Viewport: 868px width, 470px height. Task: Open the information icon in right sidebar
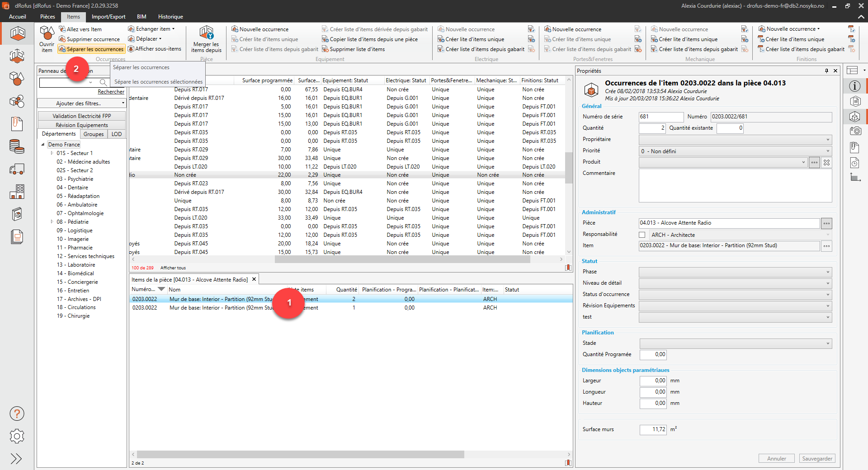854,86
